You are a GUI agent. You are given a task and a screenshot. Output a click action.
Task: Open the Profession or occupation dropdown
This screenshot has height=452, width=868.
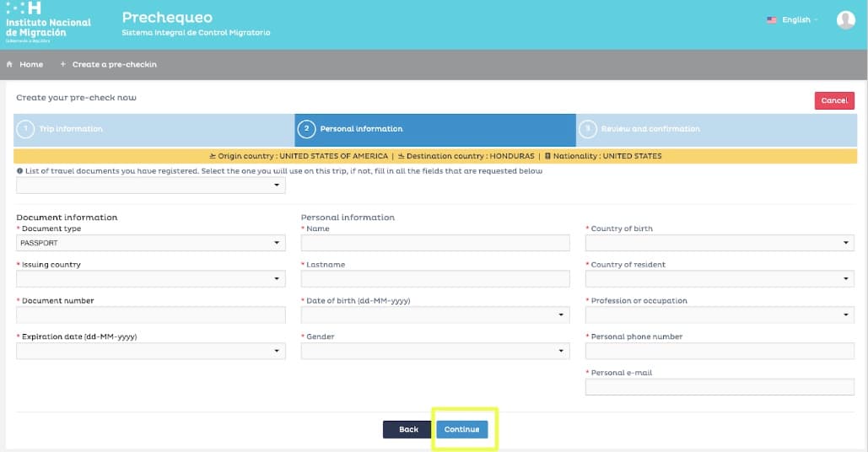(720, 315)
